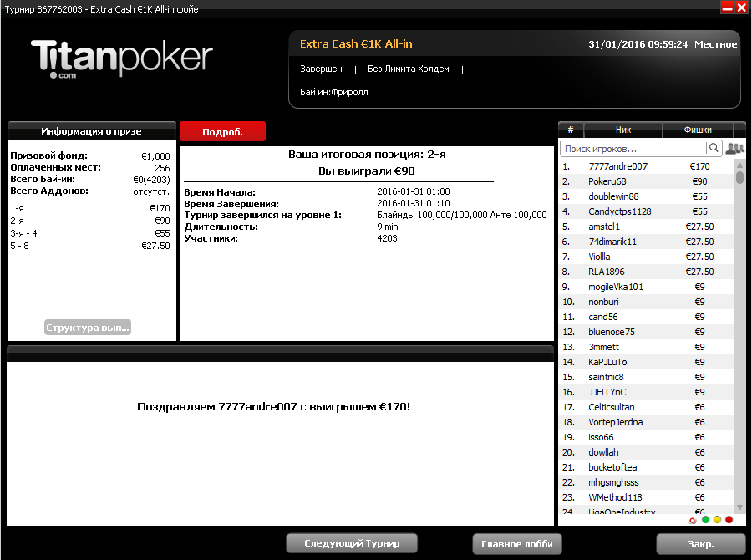752x560 pixels.
Task: Click the yellow status dot
Action: 717,520
